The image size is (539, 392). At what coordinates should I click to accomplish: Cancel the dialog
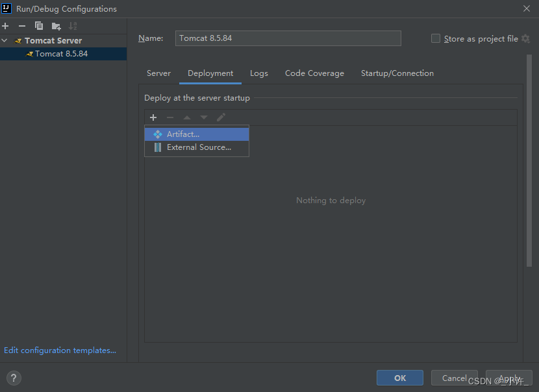click(454, 378)
